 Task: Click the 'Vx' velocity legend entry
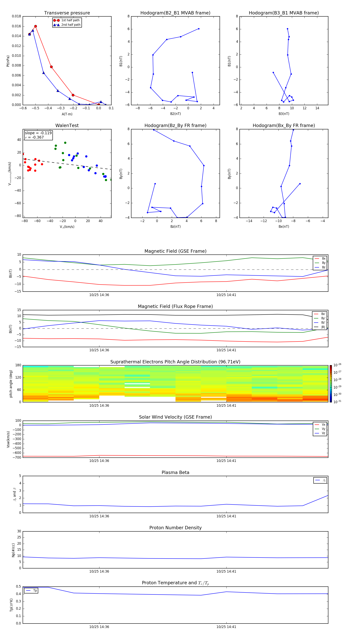pos(320,425)
